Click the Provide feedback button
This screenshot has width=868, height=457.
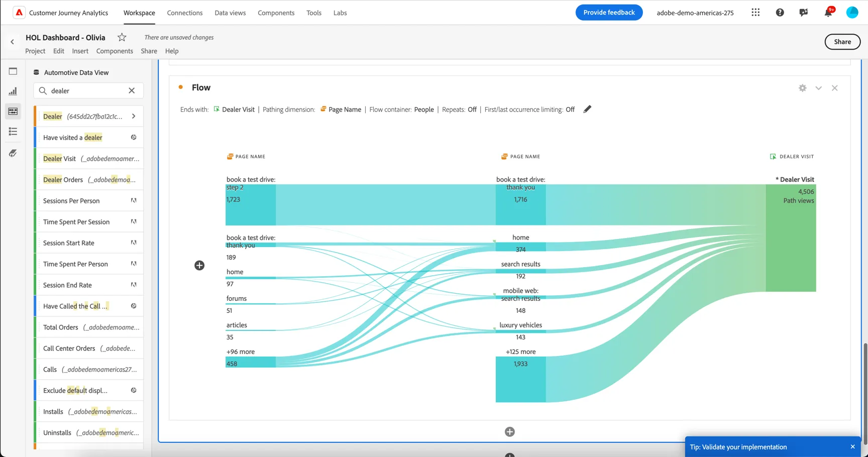click(609, 13)
